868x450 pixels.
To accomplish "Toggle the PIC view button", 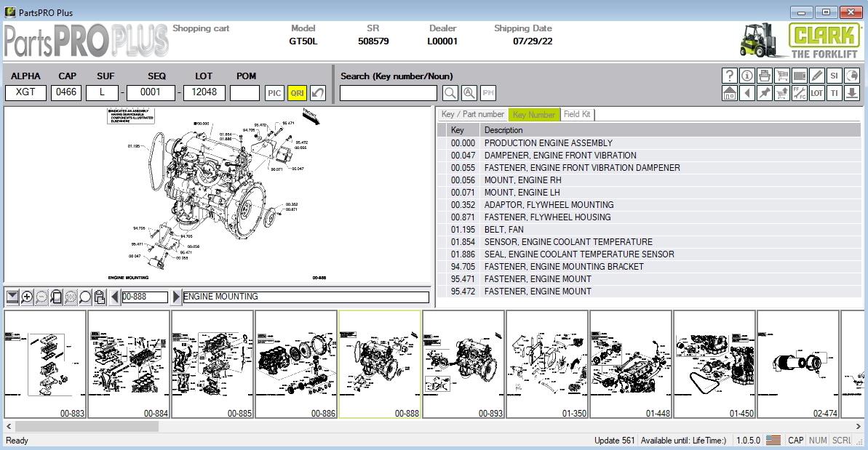I will (x=274, y=93).
